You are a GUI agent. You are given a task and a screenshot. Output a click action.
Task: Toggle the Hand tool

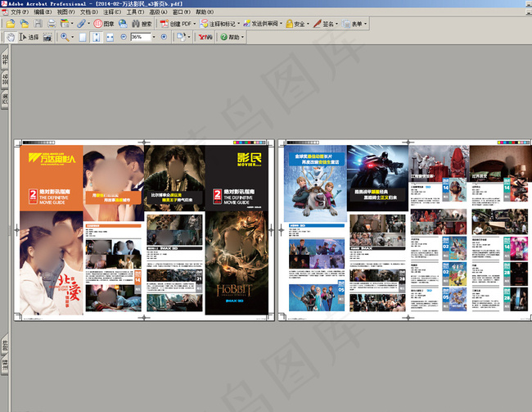point(11,37)
